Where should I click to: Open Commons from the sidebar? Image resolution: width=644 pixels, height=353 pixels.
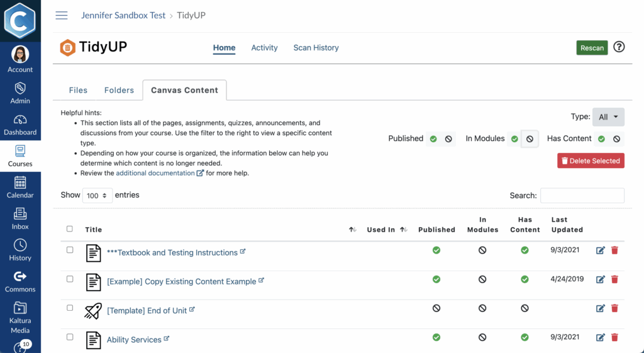tap(20, 281)
